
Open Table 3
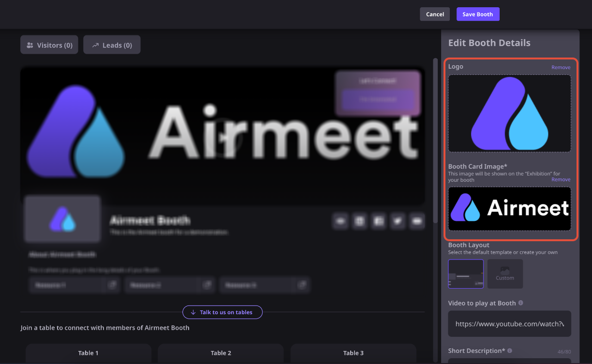click(x=354, y=353)
